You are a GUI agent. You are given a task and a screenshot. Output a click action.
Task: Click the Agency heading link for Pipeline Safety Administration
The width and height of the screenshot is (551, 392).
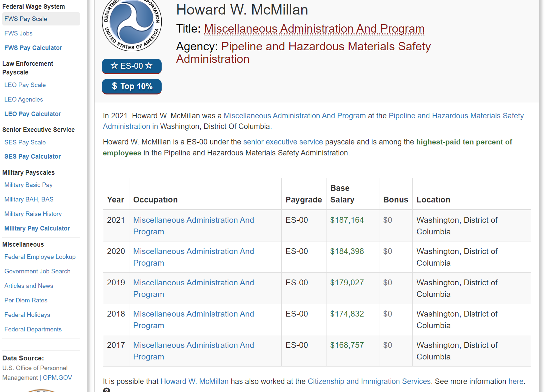click(x=303, y=53)
